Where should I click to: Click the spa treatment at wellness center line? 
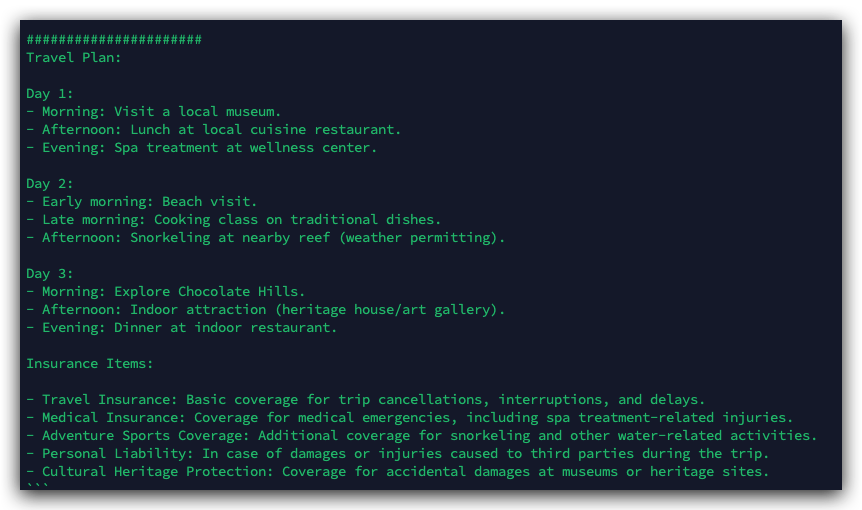pos(202,148)
